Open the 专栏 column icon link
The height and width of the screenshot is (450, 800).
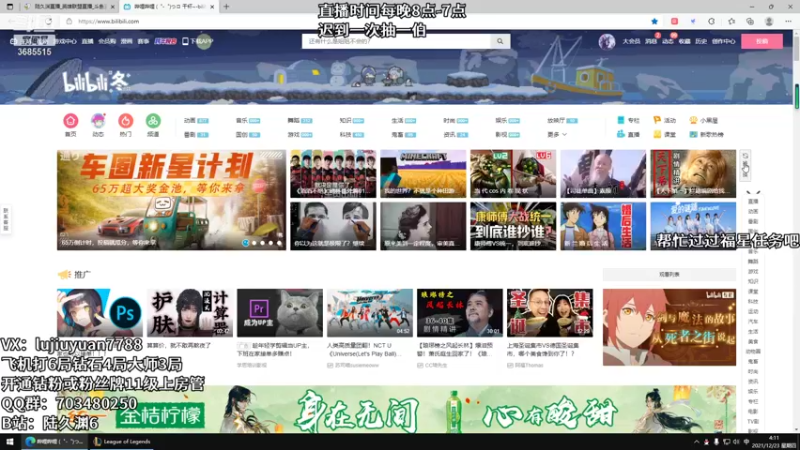628,120
